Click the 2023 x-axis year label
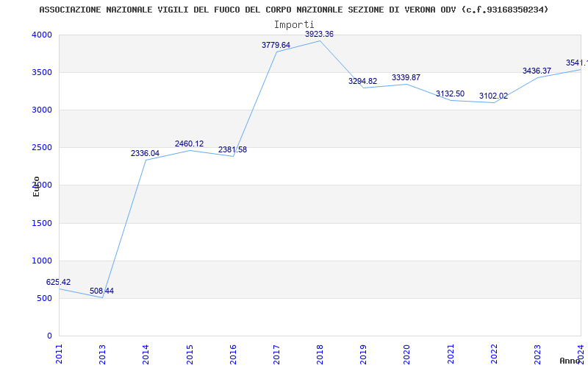 click(x=537, y=354)
